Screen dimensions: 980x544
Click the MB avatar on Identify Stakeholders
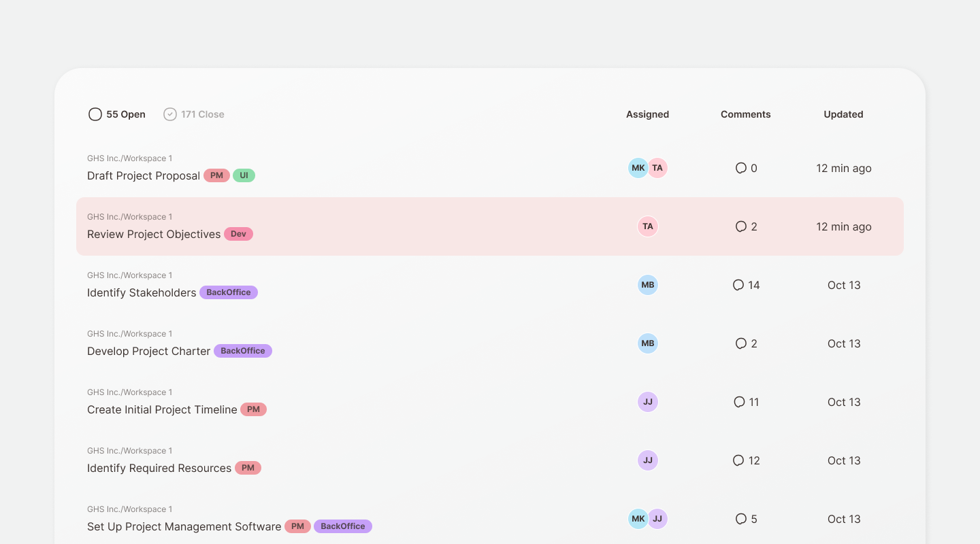click(648, 285)
